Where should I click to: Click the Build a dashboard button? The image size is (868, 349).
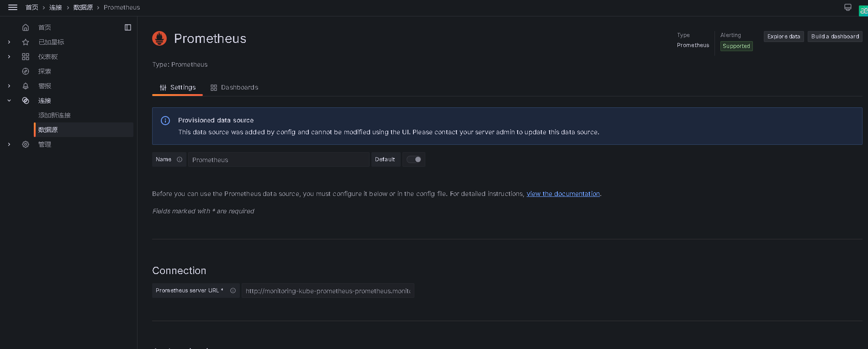(x=835, y=37)
